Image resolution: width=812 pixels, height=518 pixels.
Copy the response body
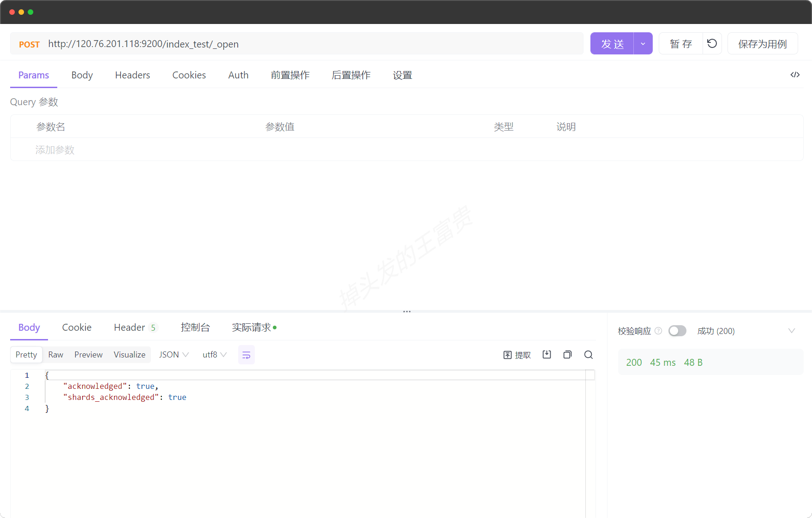[x=567, y=354]
